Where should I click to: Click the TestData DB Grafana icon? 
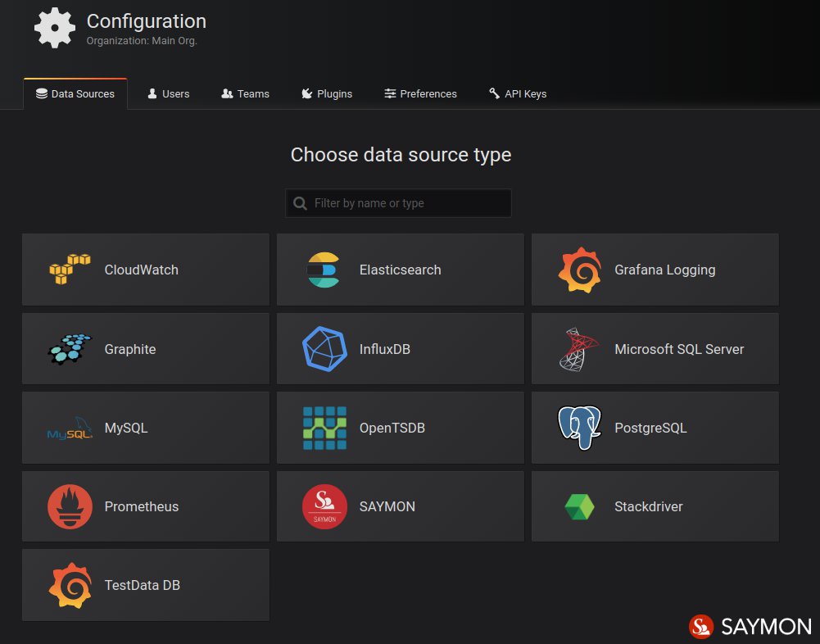tap(70, 585)
